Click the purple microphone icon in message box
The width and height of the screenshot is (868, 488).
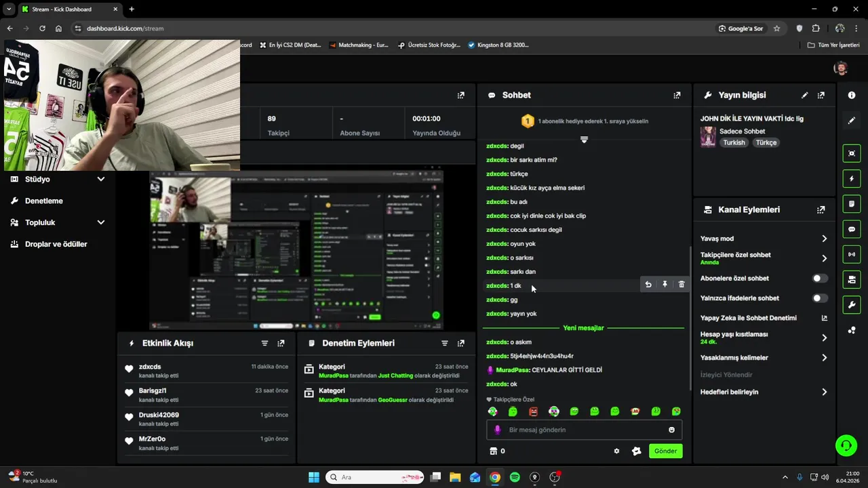497,430
